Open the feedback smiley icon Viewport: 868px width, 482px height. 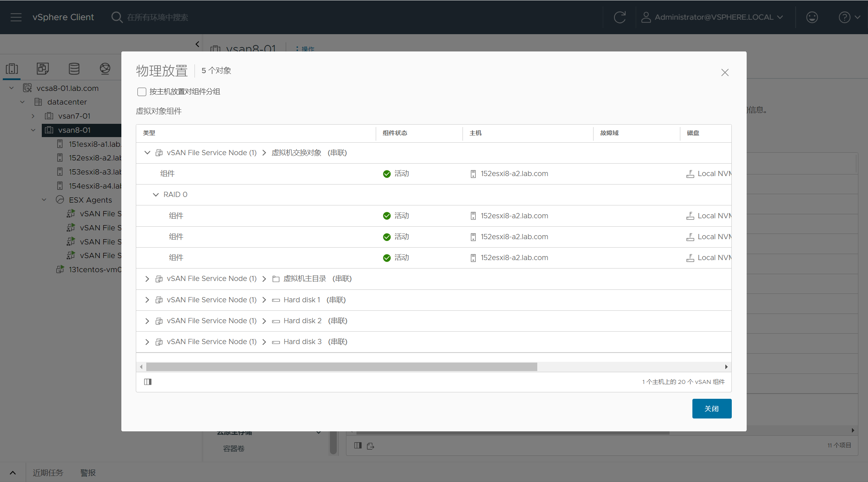[x=812, y=17]
